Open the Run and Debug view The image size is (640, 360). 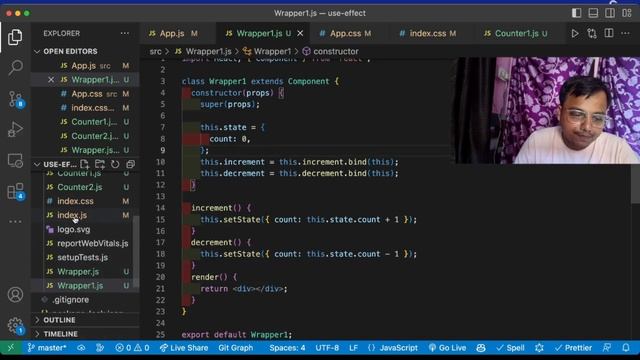15,129
